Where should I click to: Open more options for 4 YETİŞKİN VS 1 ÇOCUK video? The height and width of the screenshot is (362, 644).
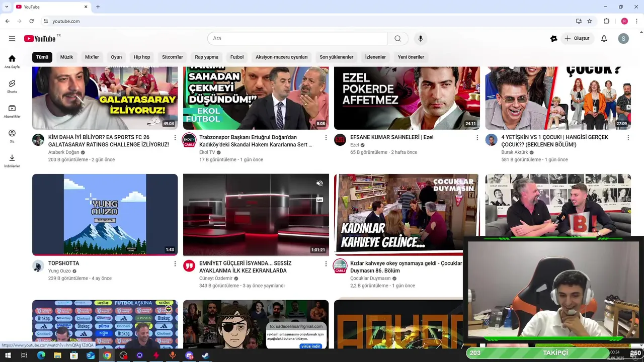click(x=628, y=138)
